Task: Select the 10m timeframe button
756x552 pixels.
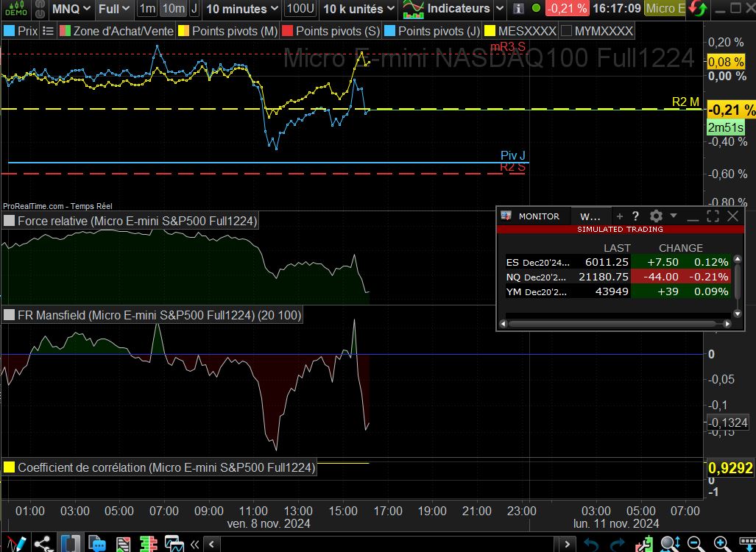Action: tap(173, 9)
